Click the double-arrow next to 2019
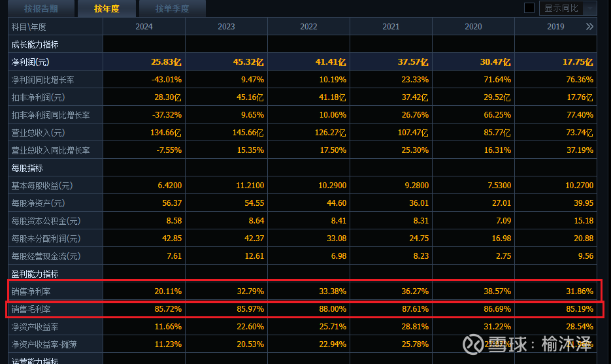Screen dimensions: 611x364 589,27
